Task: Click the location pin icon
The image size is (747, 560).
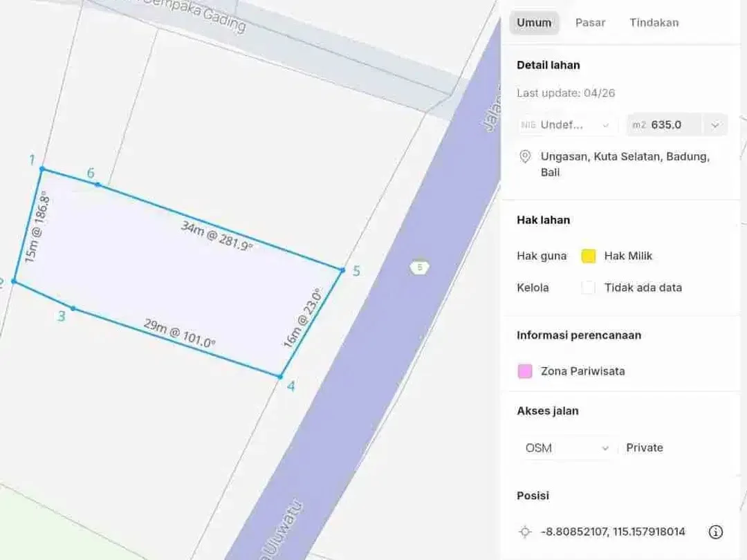Action: 525,157
